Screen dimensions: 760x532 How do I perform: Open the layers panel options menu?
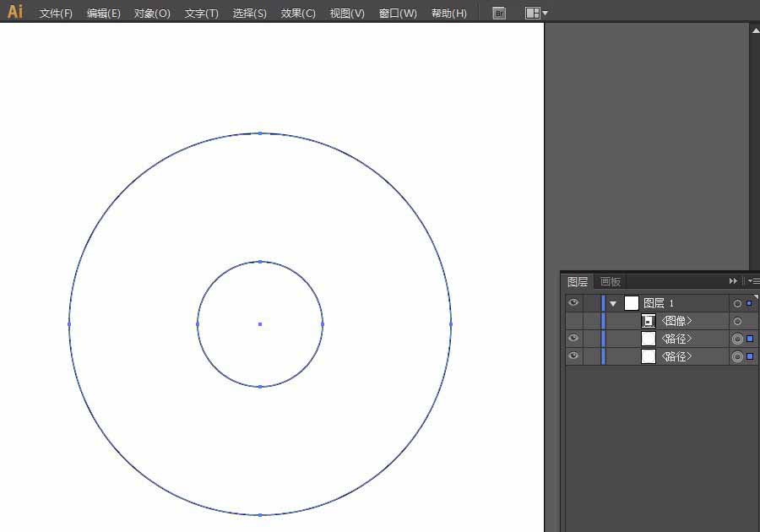(754, 281)
